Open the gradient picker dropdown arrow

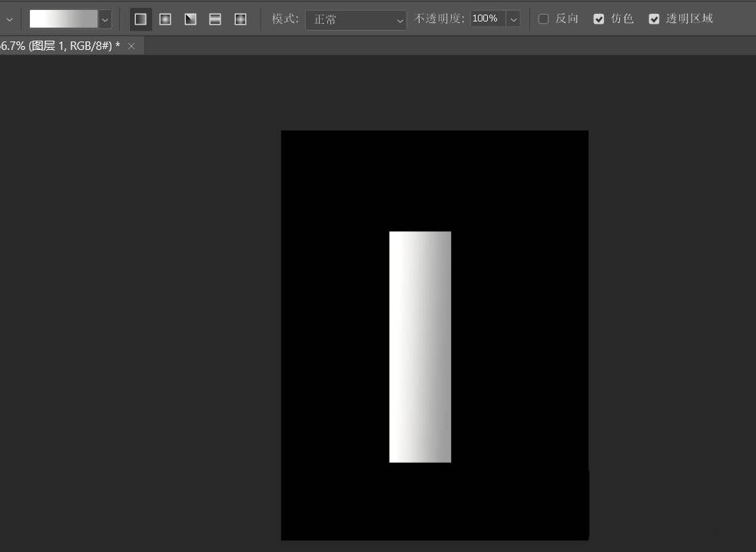105,20
